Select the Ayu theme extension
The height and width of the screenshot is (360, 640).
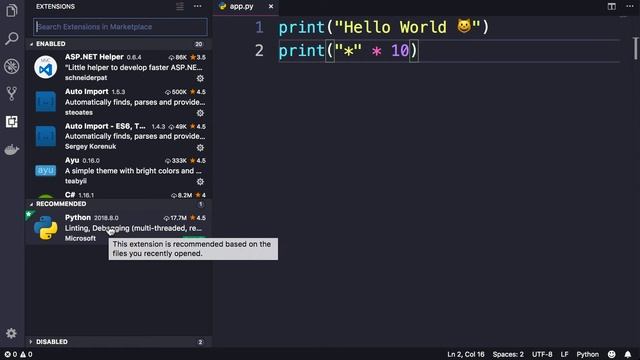pyautogui.click(x=119, y=171)
